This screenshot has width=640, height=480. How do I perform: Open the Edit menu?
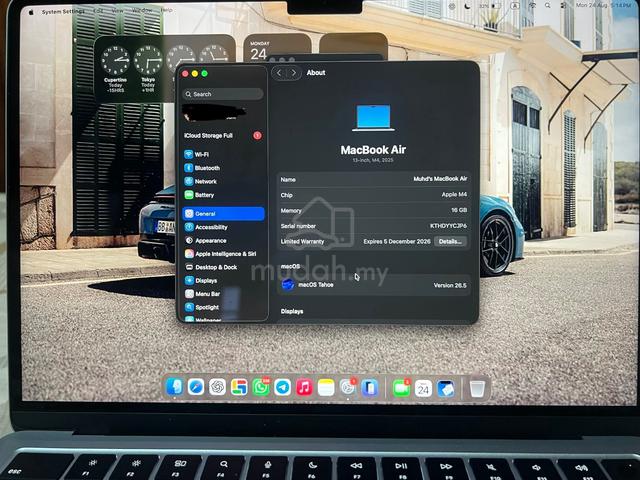pos(98,11)
